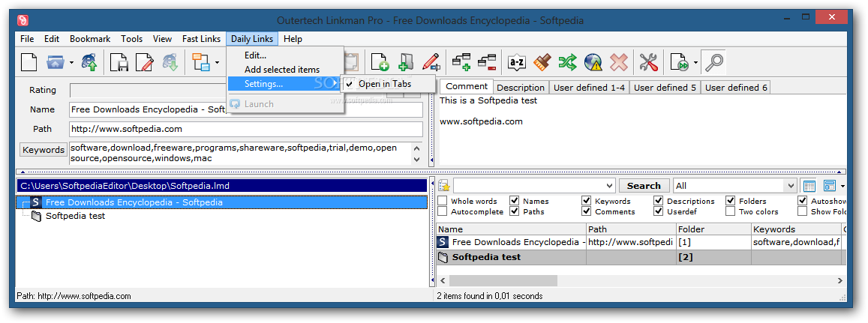This screenshot has height=323, width=868.
Task: Choose Add selected items menu entry
Action: point(285,70)
